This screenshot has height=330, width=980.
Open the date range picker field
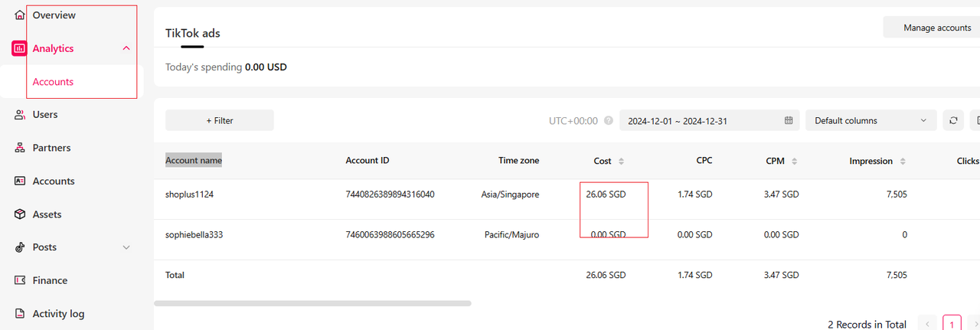(709, 120)
